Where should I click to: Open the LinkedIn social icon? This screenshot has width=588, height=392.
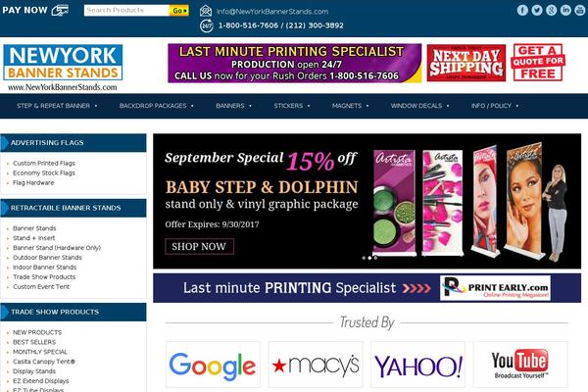point(565,10)
